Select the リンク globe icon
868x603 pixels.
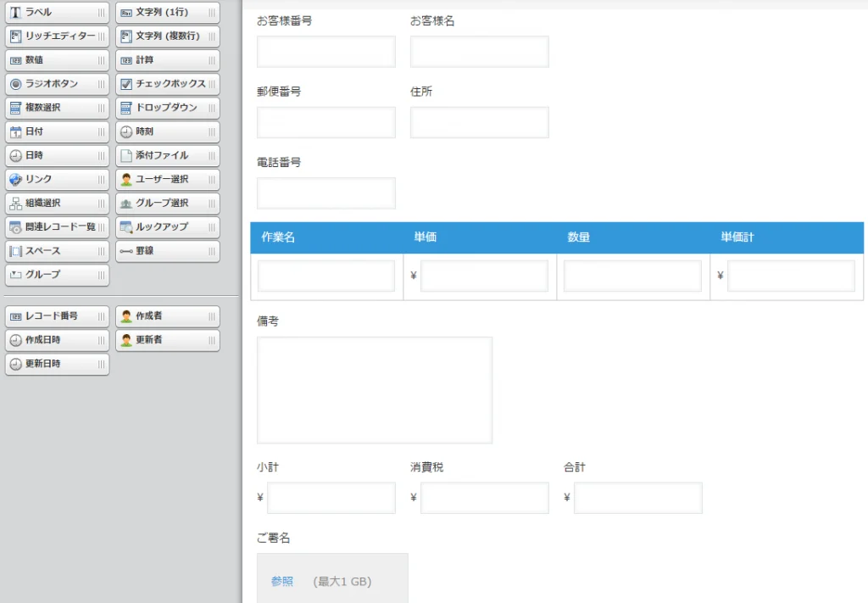[15, 179]
